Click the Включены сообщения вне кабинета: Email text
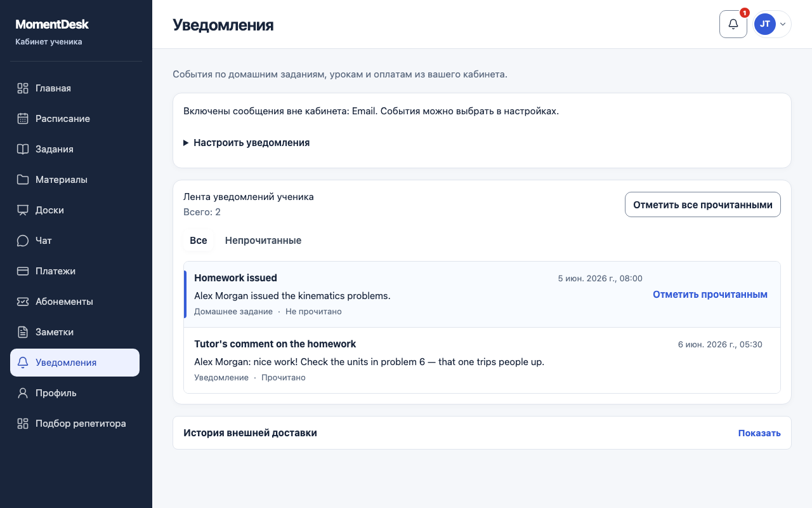 371,111
